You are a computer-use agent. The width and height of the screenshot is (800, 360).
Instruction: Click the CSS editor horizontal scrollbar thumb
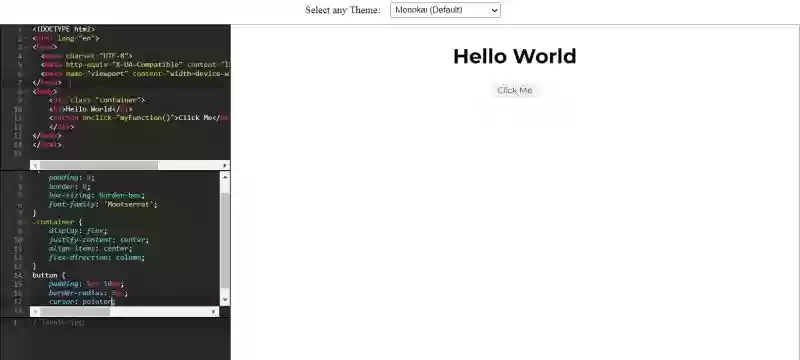point(75,311)
